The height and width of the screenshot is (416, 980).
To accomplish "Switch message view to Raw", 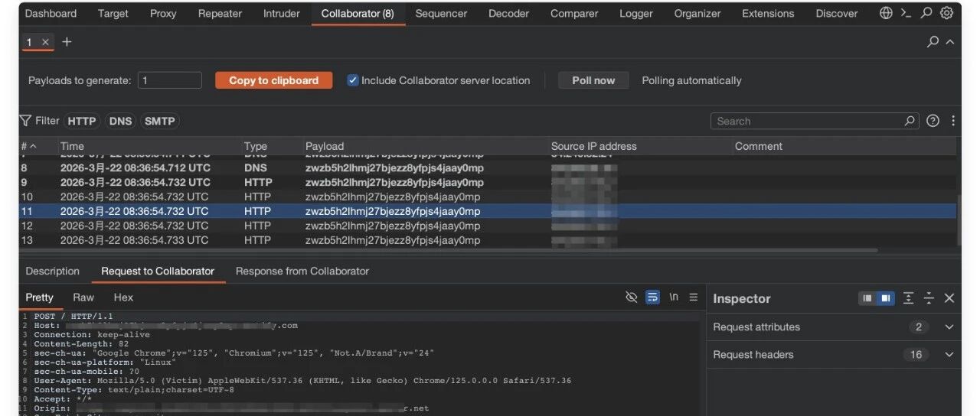I will [x=83, y=297].
